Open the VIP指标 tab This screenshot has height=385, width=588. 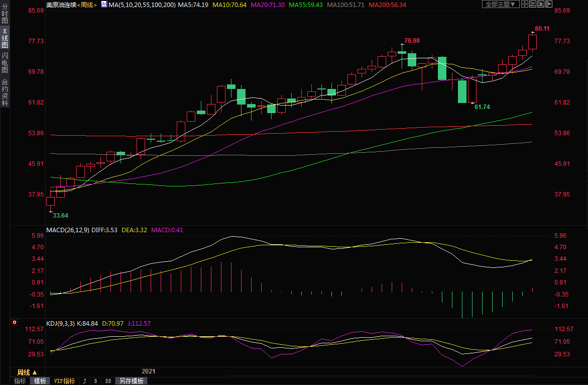(65, 381)
